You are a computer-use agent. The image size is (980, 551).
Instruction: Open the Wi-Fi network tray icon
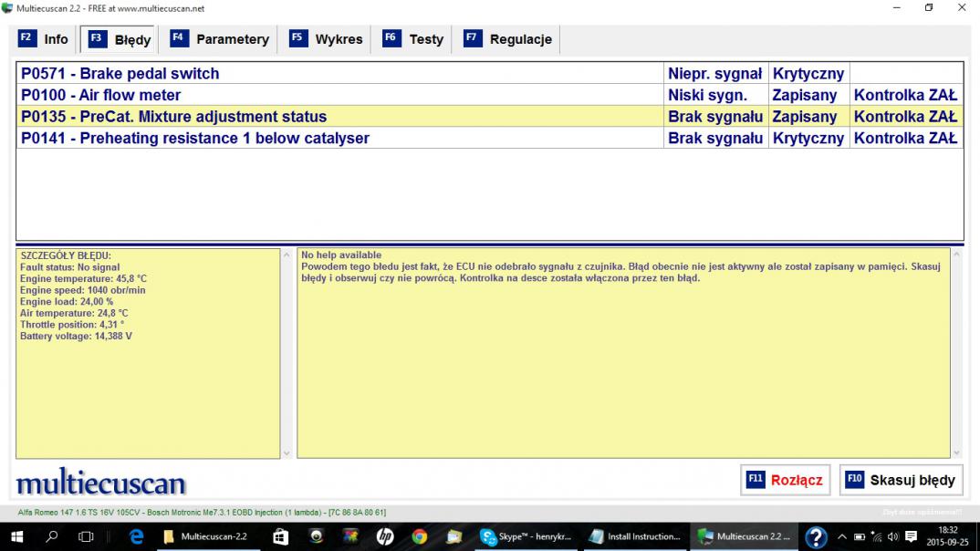point(876,536)
